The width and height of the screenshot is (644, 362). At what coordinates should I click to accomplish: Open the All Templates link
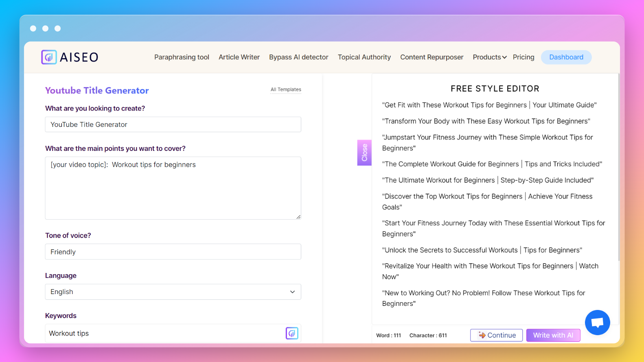(x=286, y=89)
